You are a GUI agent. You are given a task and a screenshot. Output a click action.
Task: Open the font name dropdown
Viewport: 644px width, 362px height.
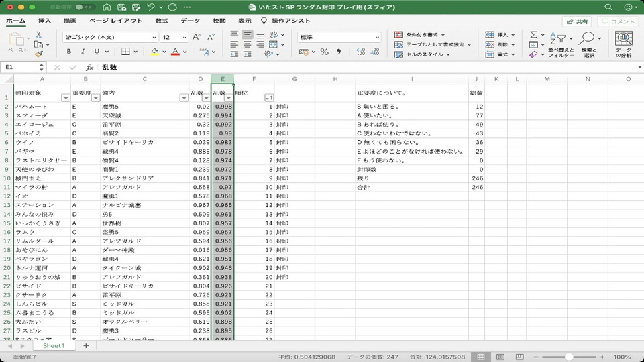tap(154, 37)
